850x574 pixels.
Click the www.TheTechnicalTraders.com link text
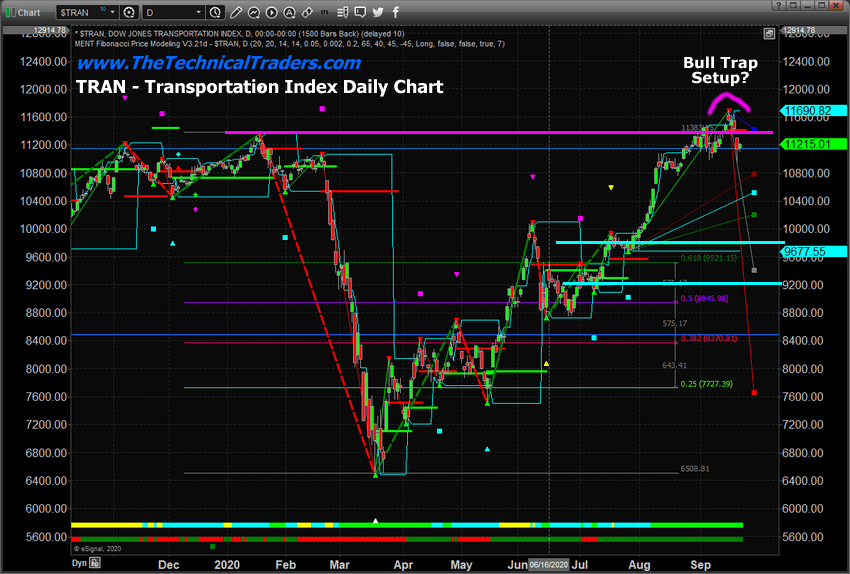[218, 63]
